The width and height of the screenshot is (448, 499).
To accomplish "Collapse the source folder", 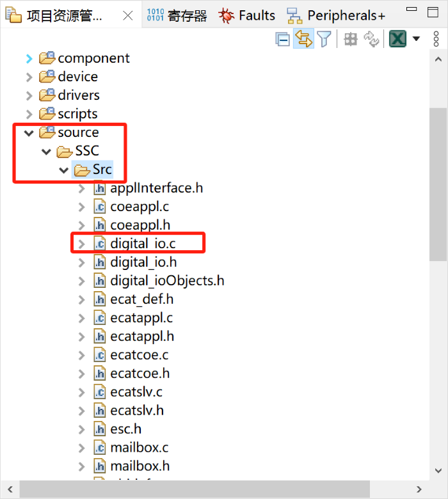I will [x=29, y=133].
